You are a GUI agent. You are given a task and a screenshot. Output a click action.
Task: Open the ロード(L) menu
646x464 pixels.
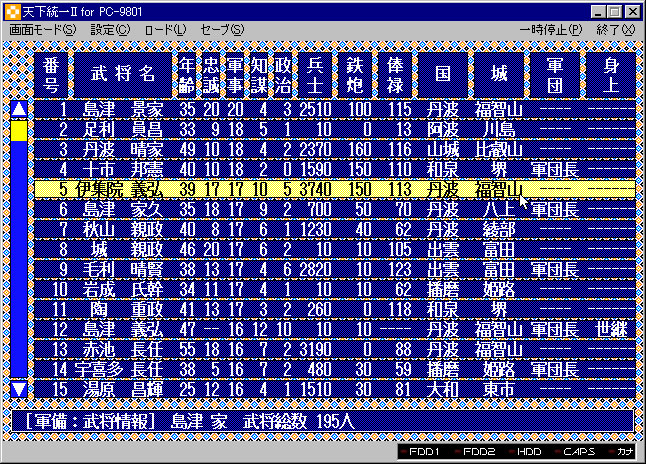point(166,30)
